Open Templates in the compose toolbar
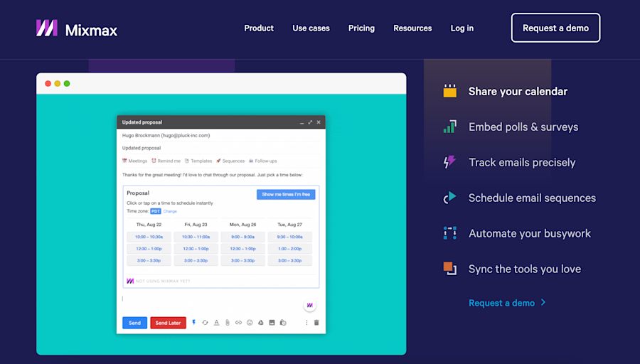Viewport: 640px width, 364px height. [198, 161]
